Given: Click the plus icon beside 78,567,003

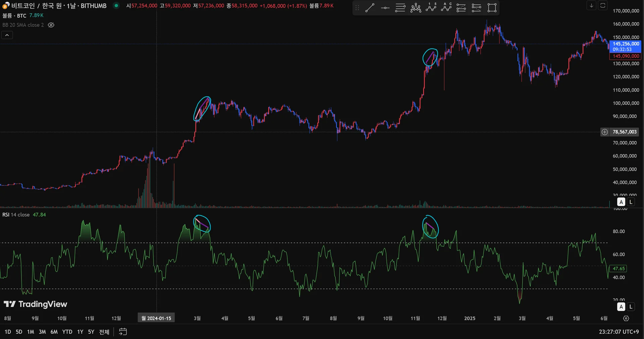Looking at the screenshot, I should tap(604, 132).
